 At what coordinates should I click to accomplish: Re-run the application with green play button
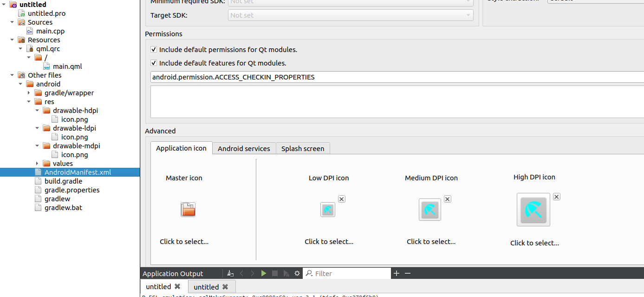tap(264, 273)
